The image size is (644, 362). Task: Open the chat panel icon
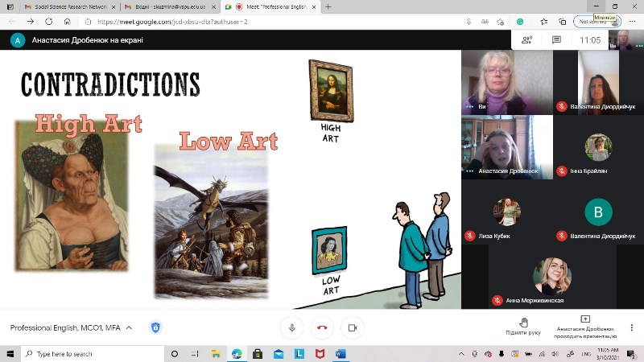[x=556, y=39]
